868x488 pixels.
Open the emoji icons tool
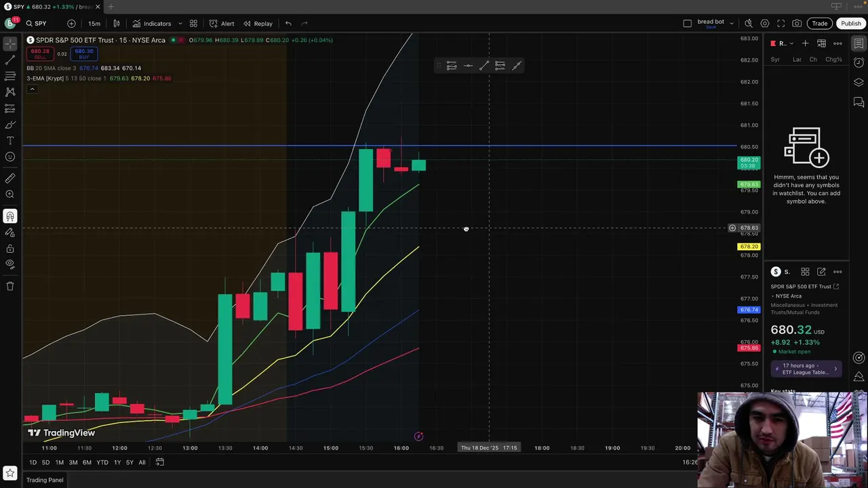point(10,157)
